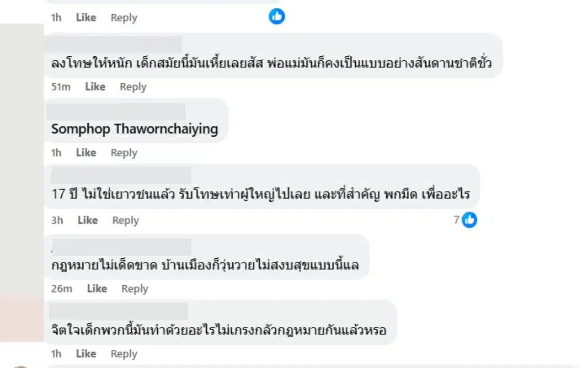Like the comment about กฎหมายไม่เด็ดขาด
This screenshot has width=588, height=368.
(x=97, y=289)
